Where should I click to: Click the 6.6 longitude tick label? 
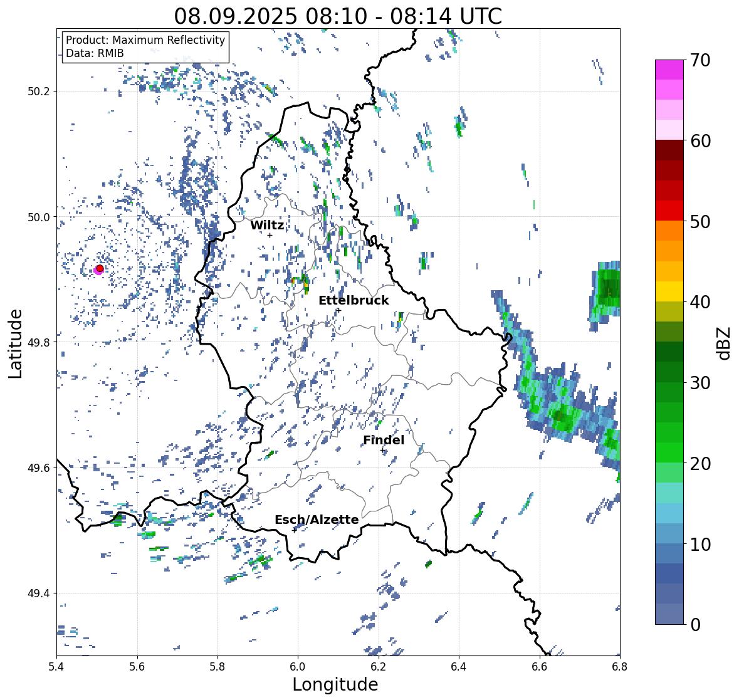540,667
